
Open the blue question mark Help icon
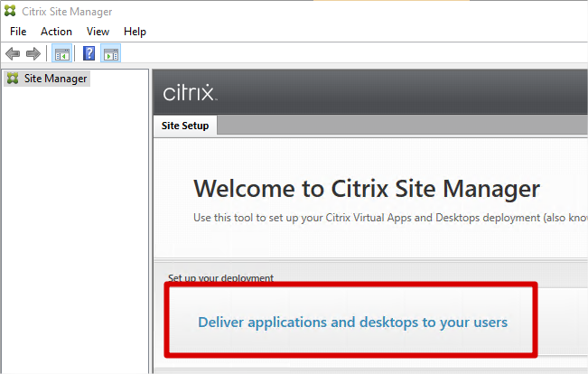pyautogui.click(x=89, y=53)
